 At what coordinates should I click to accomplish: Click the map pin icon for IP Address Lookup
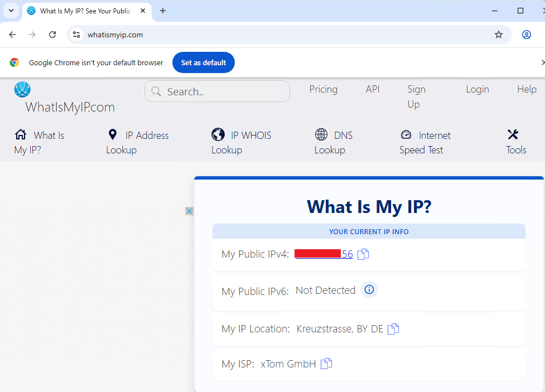point(113,134)
